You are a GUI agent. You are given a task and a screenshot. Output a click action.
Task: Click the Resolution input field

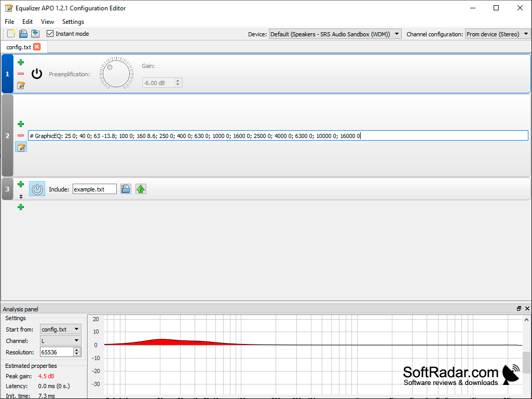pos(57,352)
